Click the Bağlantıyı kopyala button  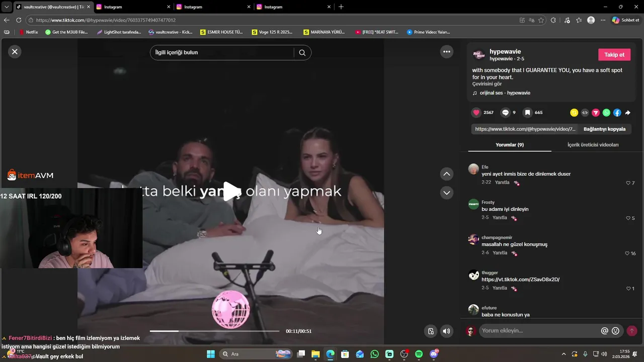pos(604,129)
